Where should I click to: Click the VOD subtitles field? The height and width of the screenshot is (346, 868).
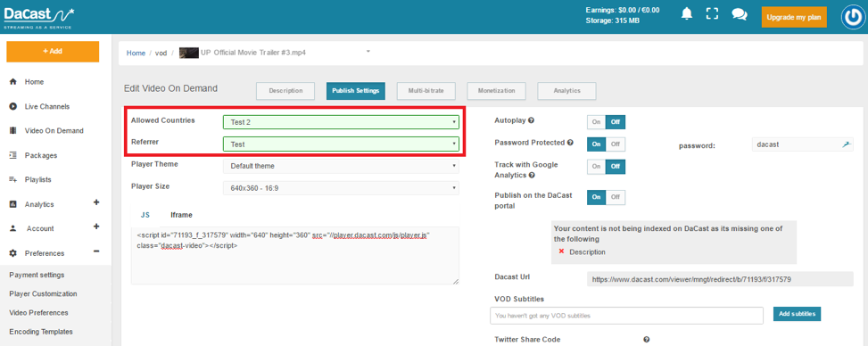626,316
